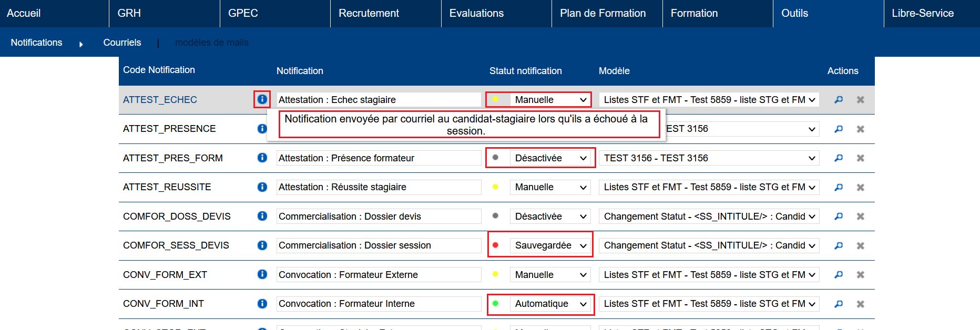Screen dimensions: 980x330
Task: Click ATTEST_ECHEC code link
Action: pyautogui.click(x=160, y=100)
